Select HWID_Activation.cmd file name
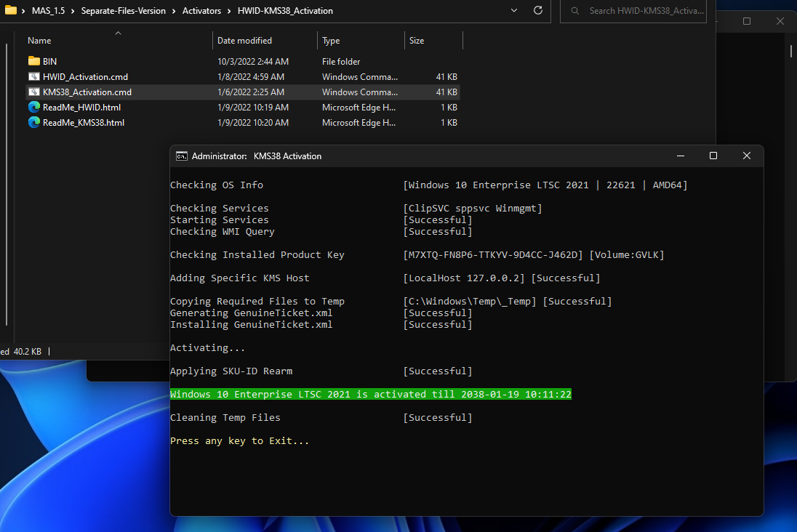 pos(85,77)
